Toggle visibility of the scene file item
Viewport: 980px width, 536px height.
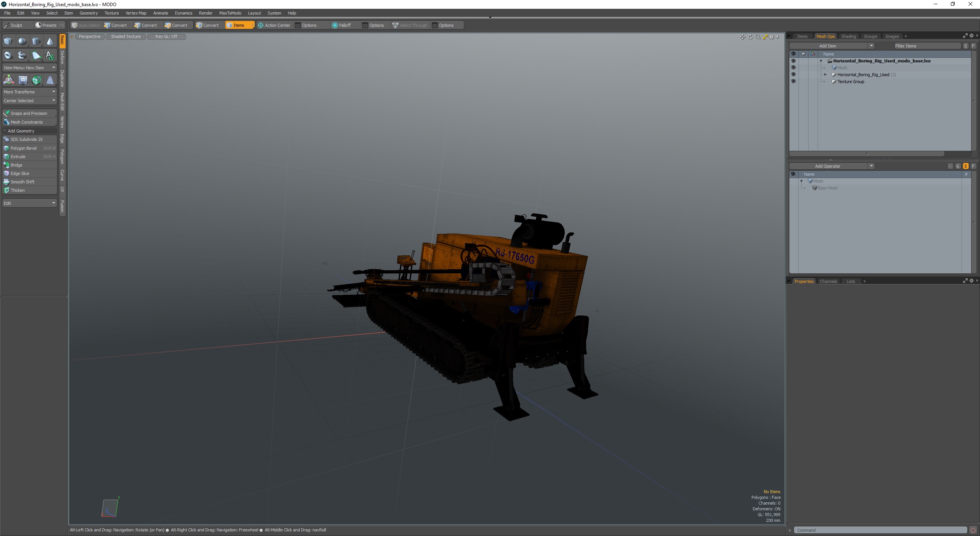coord(793,61)
